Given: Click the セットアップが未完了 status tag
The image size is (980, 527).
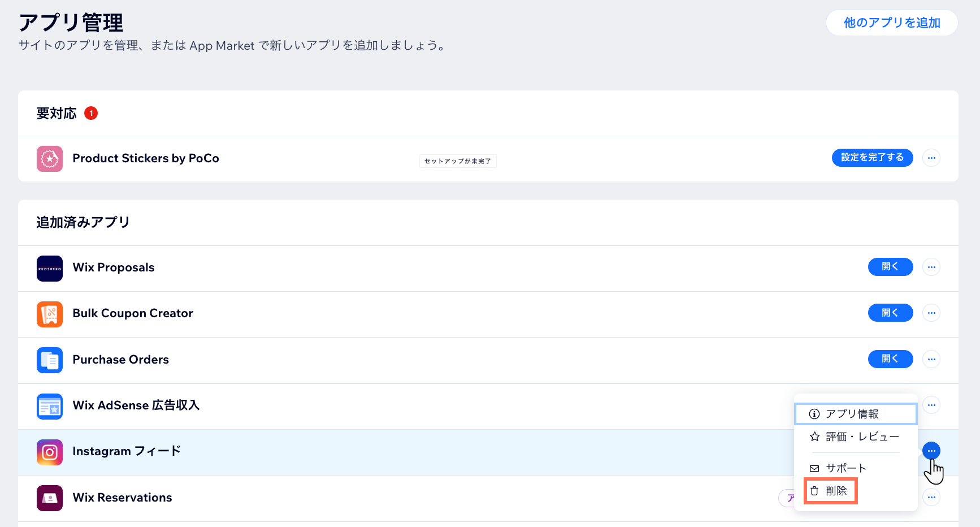Looking at the screenshot, I should 458,161.
